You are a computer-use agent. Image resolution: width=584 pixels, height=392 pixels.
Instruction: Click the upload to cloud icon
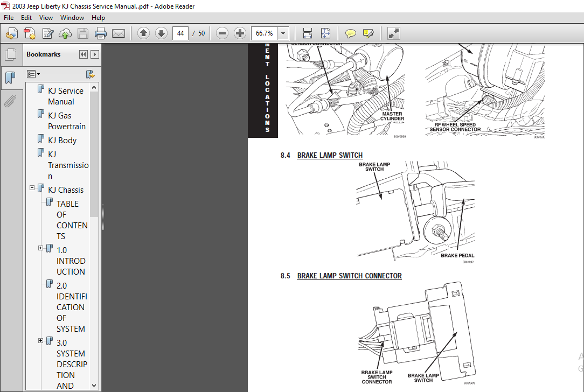coord(65,33)
